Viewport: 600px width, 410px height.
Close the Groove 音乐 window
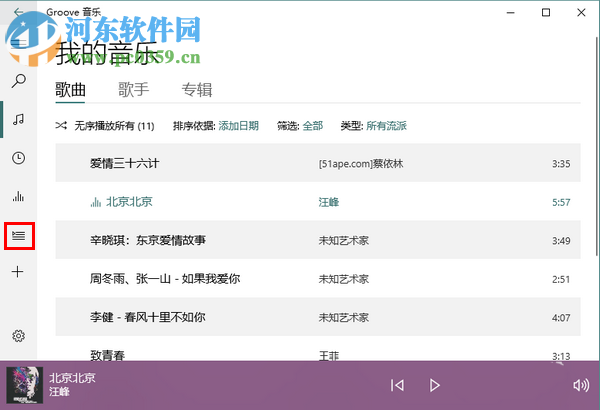click(x=581, y=13)
